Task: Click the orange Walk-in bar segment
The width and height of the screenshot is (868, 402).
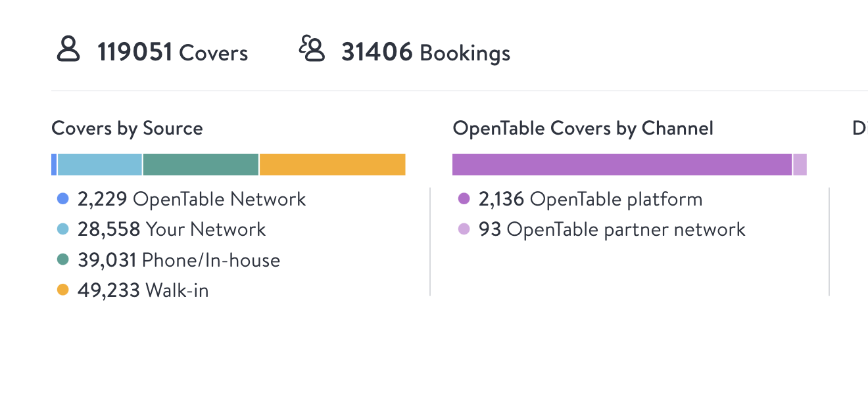Action: [332, 165]
